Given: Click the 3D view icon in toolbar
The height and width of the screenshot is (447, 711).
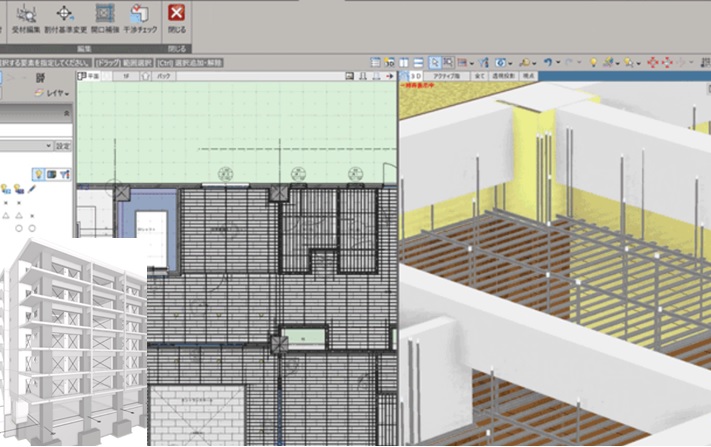Looking at the screenshot, I should (x=413, y=76).
